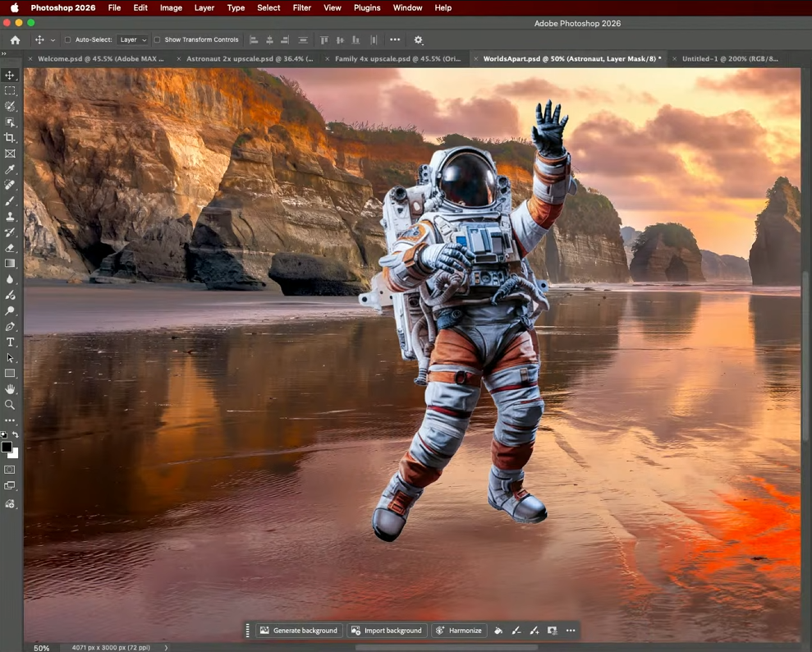Select the Zoom tool in toolbar
Viewport: 812px width, 652px height.
pyautogui.click(x=10, y=405)
